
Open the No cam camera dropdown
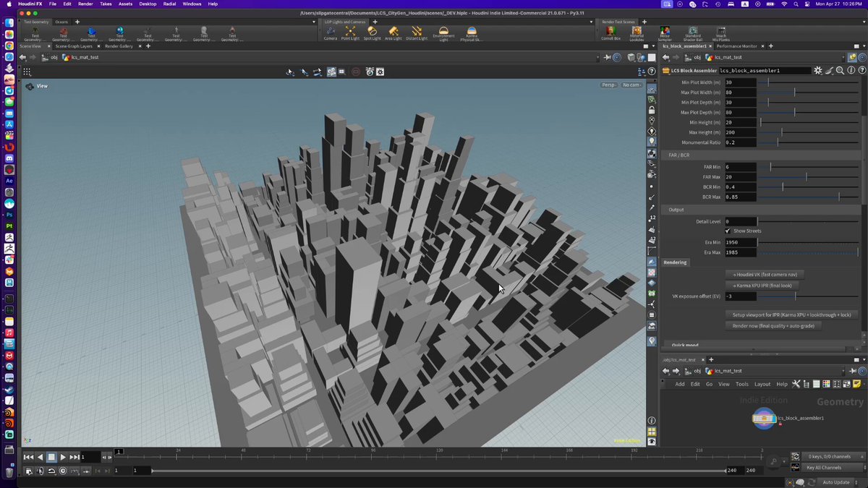pyautogui.click(x=631, y=85)
